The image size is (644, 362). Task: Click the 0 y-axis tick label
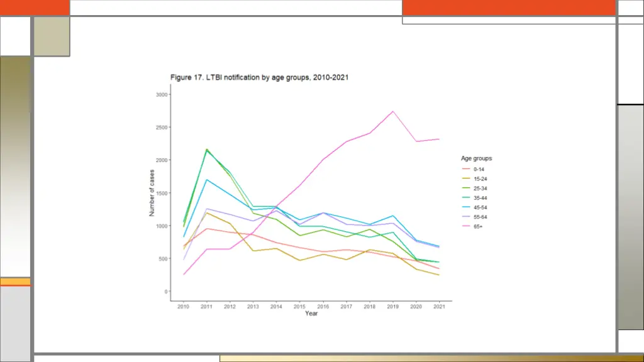tap(166, 292)
